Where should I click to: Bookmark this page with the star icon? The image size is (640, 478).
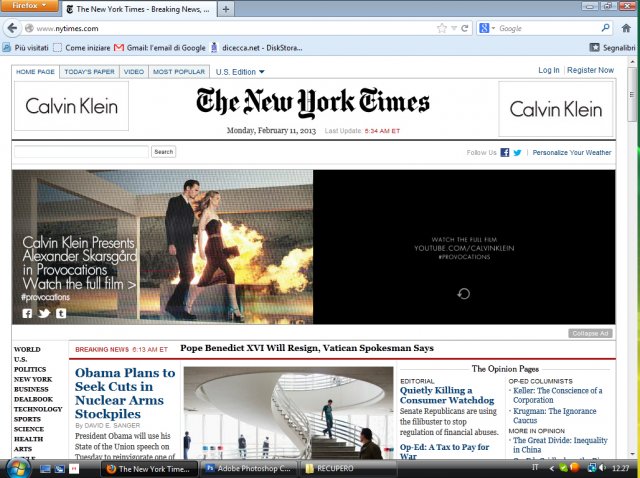[x=442, y=28]
